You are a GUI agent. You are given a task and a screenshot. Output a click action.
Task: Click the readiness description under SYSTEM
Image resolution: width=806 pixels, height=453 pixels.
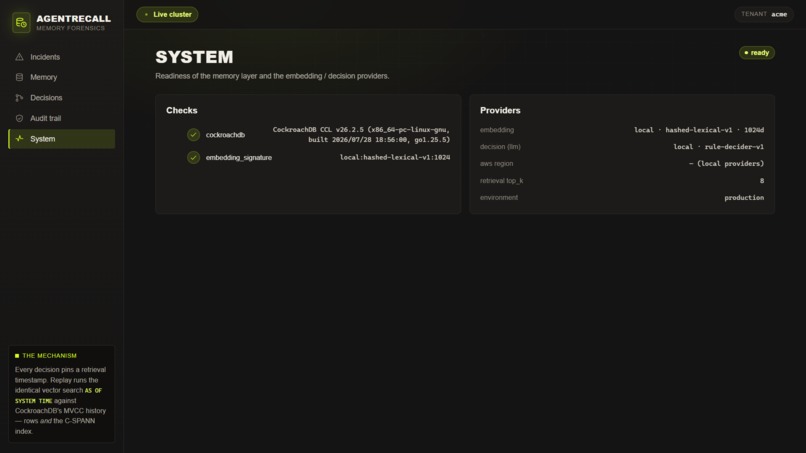point(272,76)
